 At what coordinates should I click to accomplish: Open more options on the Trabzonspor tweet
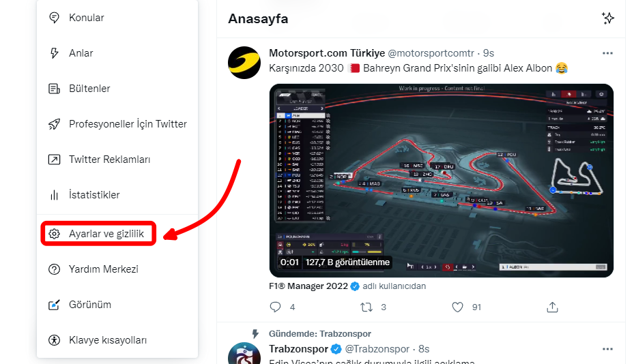click(x=607, y=349)
